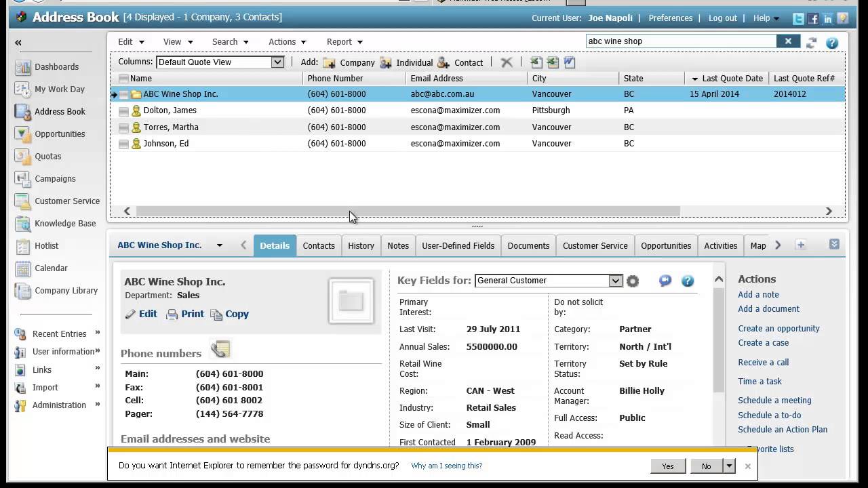Viewport: 868px width, 488px height.
Task: Click the details pane vertical scrollbar
Action: pyautogui.click(x=718, y=339)
